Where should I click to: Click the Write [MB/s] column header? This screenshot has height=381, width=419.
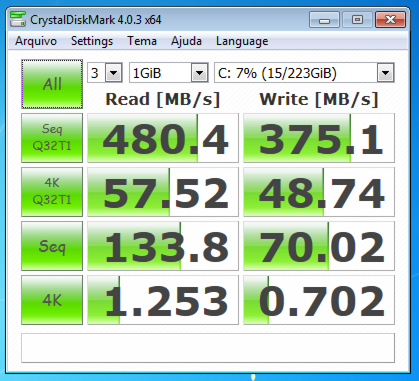tap(319, 99)
